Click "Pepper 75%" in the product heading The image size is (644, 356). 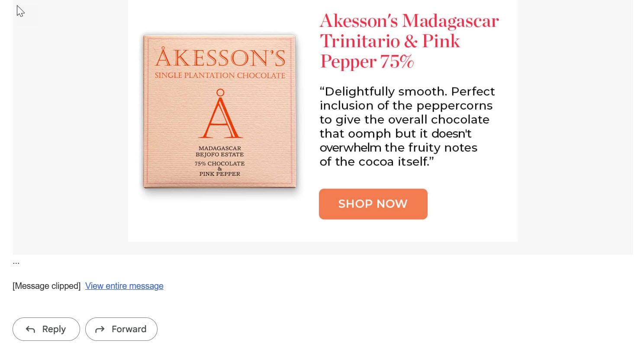(367, 61)
